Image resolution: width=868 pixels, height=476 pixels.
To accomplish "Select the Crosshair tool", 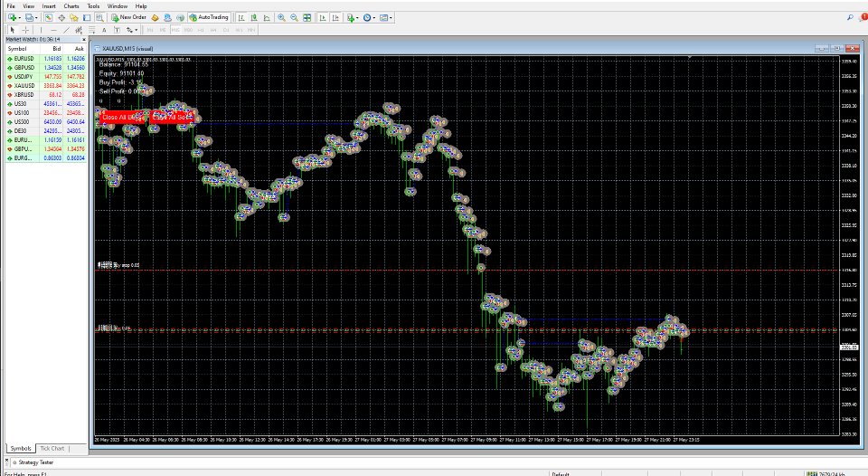I will (x=25, y=30).
